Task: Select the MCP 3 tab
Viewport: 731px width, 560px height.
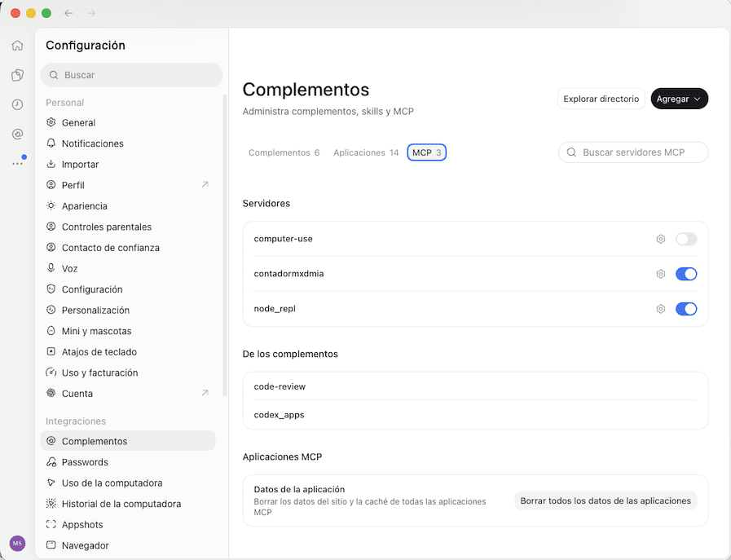Action: (426, 152)
